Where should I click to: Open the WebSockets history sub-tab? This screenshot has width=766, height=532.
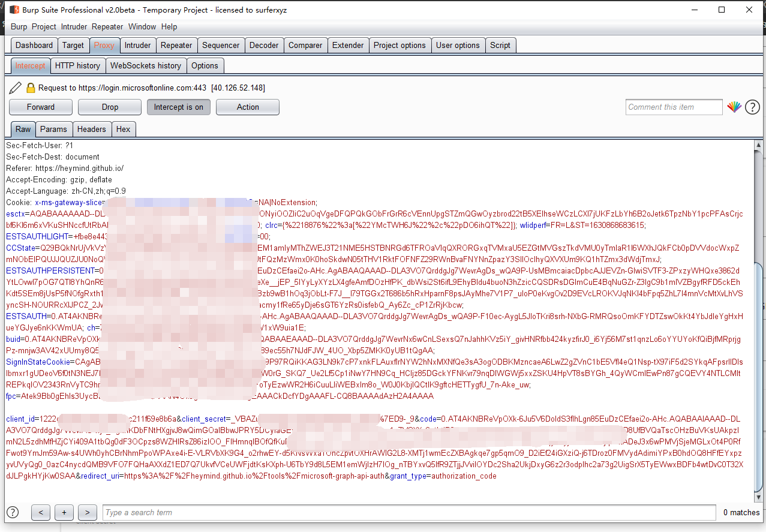click(x=146, y=65)
